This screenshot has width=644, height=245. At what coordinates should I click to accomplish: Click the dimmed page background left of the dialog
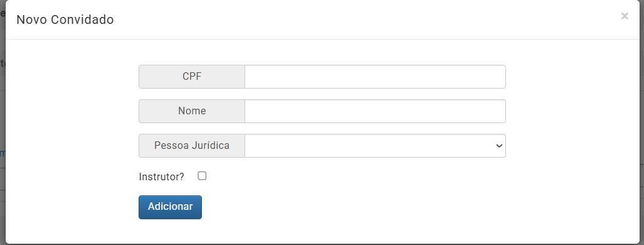click(x=2, y=124)
